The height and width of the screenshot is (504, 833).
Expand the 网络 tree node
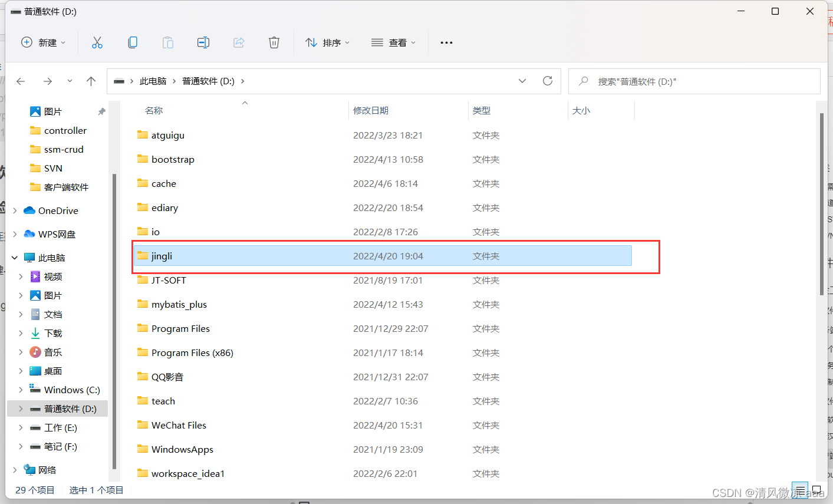pyautogui.click(x=15, y=470)
